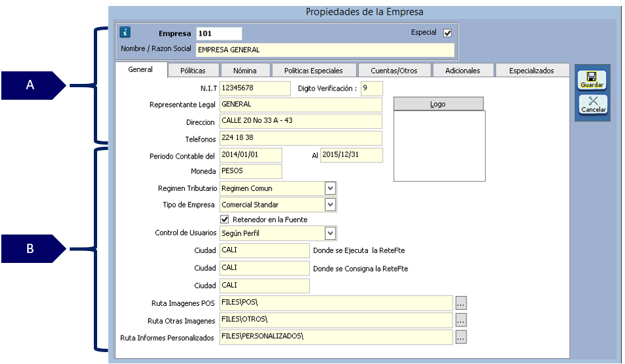Click the 'Donde se Consigna la ReteFte' label
The height and width of the screenshot is (364, 625).
click(360, 269)
